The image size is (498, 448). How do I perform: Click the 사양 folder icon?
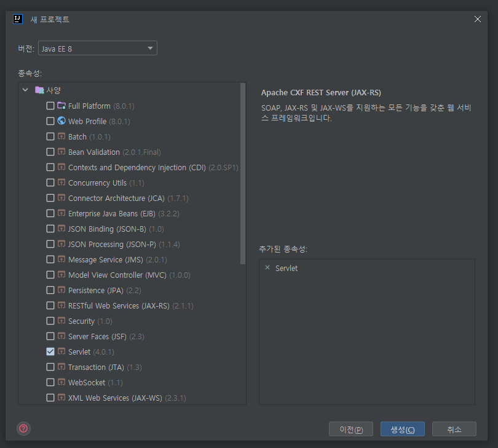(39, 90)
